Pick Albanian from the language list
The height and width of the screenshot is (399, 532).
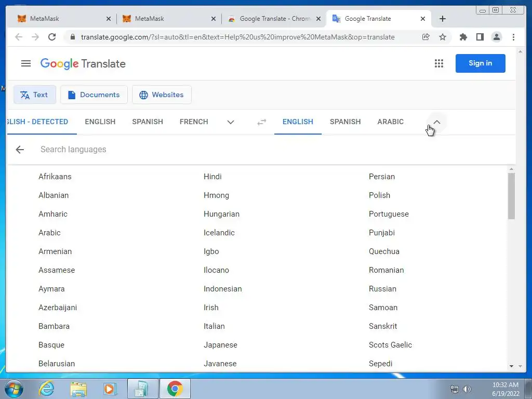(x=54, y=195)
